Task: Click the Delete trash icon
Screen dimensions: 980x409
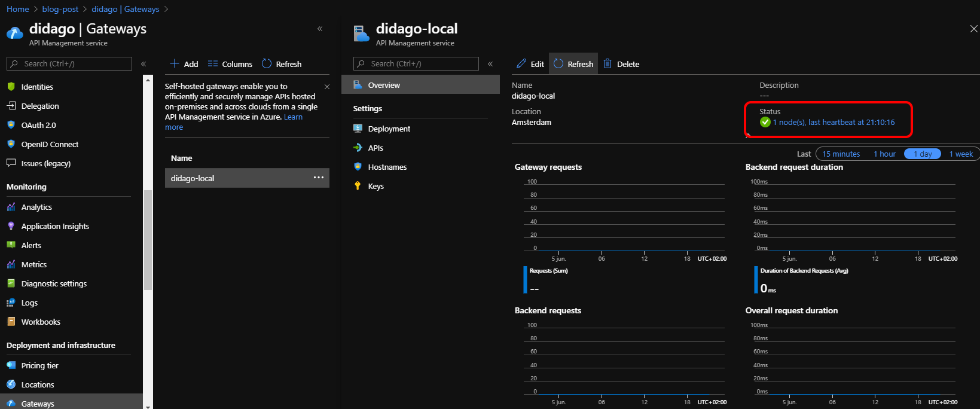Action: 607,64
